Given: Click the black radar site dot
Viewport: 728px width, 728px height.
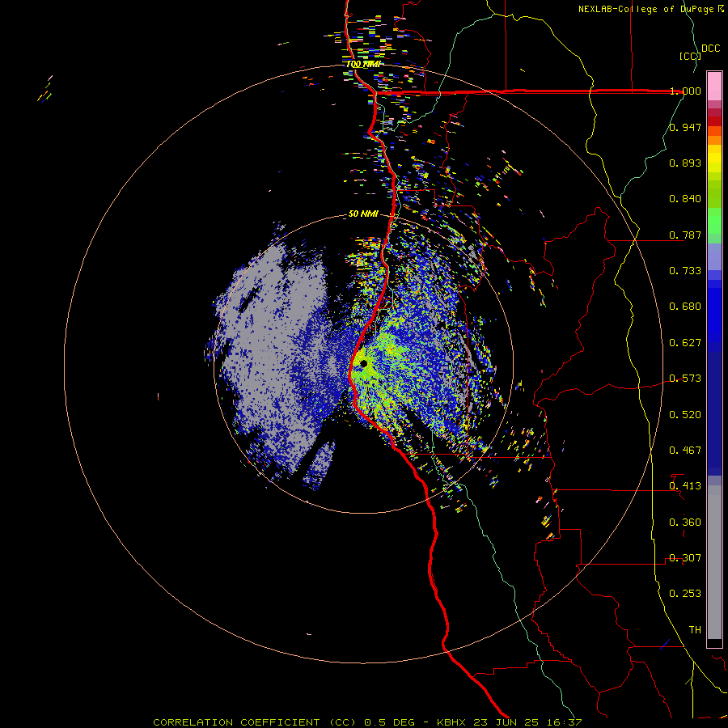Looking at the screenshot, I should coord(363,363).
